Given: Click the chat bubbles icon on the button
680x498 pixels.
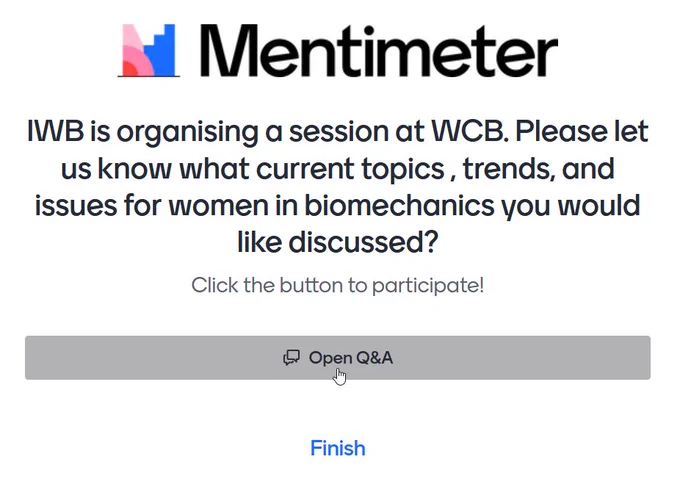Looking at the screenshot, I should [x=291, y=358].
